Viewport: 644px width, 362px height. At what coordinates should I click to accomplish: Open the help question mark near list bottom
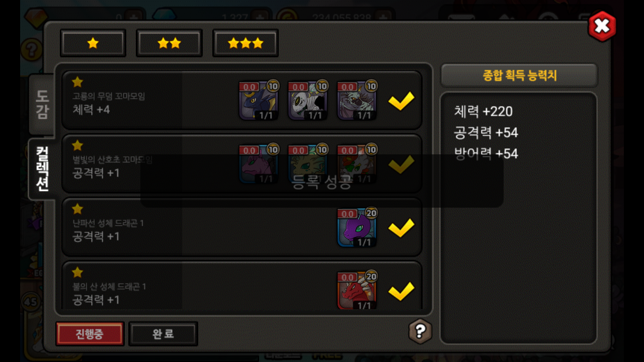420,331
